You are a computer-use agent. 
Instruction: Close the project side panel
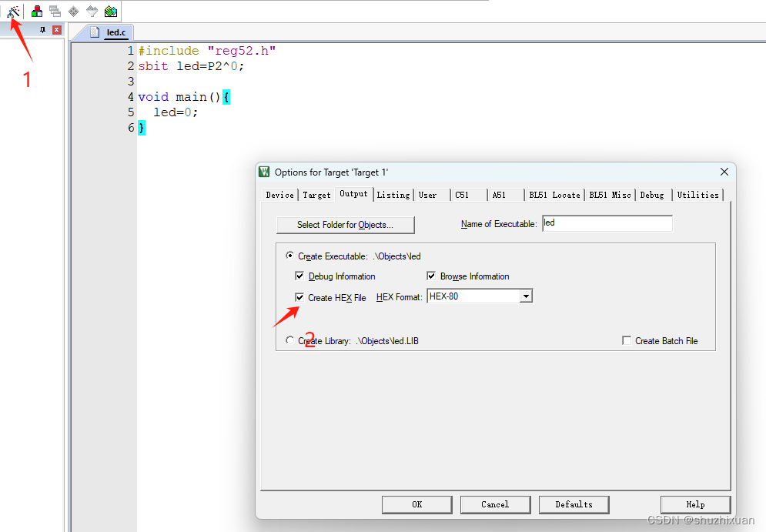coord(57,30)
